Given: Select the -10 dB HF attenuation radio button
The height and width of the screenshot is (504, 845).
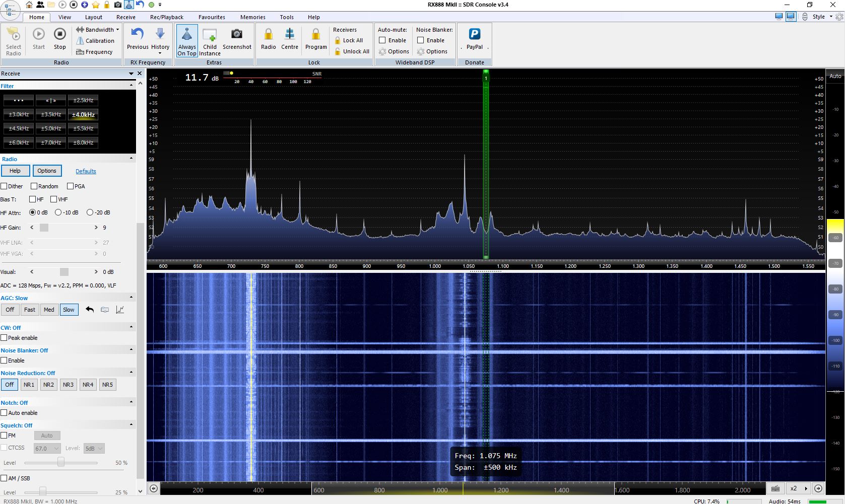Looking at the screenshot, I should [x=59, y=212].
